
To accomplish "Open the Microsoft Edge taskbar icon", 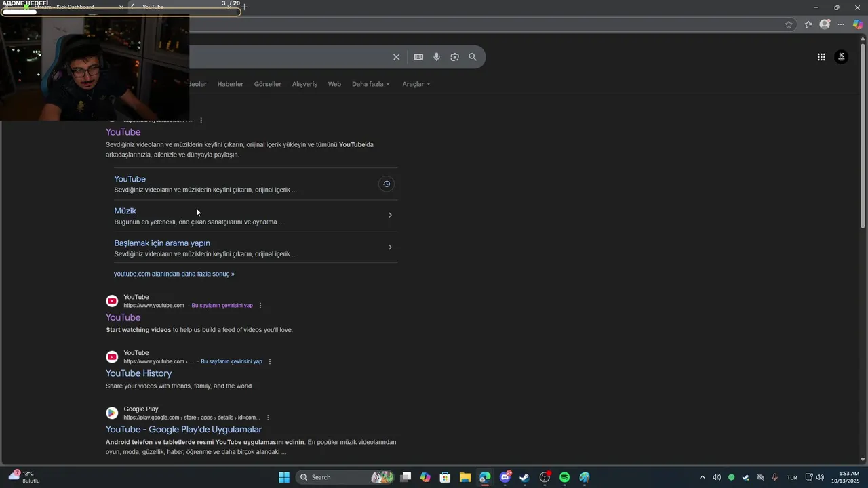I will pyautogui.click(x=484, y=477).
